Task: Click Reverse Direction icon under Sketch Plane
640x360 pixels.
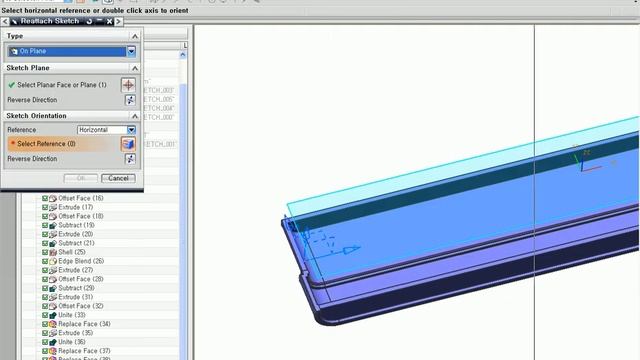Action: tap(130, 100)
